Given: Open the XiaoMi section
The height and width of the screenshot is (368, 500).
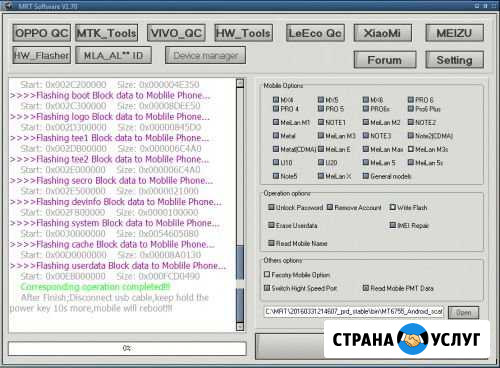Looking at the screenshot, I should click(383, 33).
